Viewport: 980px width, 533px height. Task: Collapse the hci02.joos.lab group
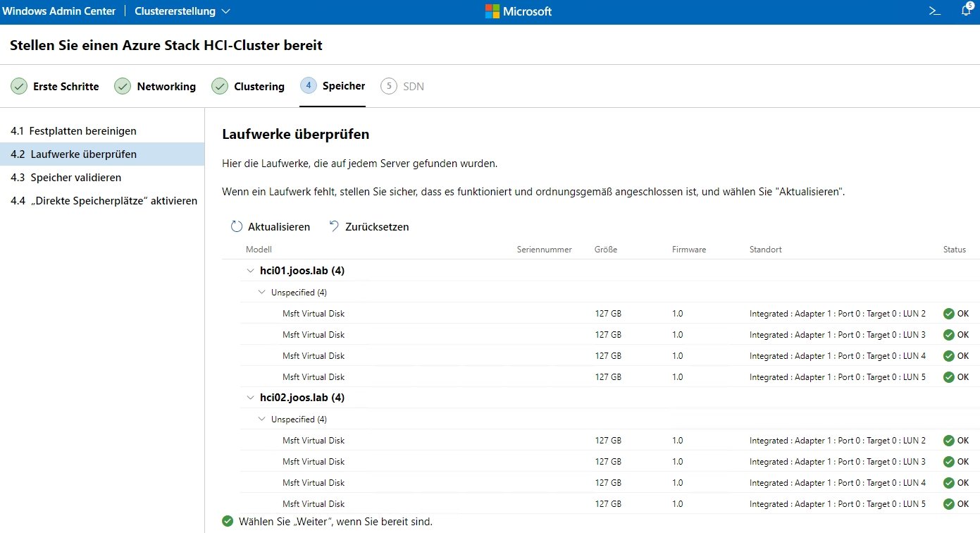250,397
